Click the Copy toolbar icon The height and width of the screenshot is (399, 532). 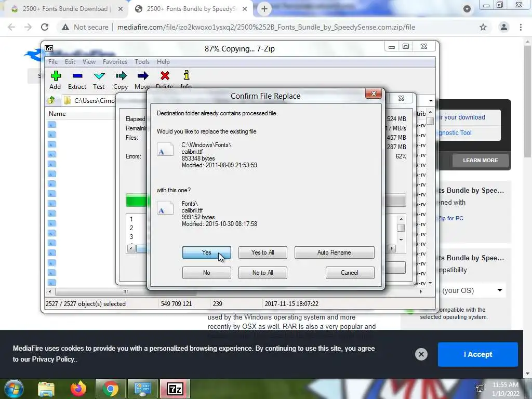[121, 76]
